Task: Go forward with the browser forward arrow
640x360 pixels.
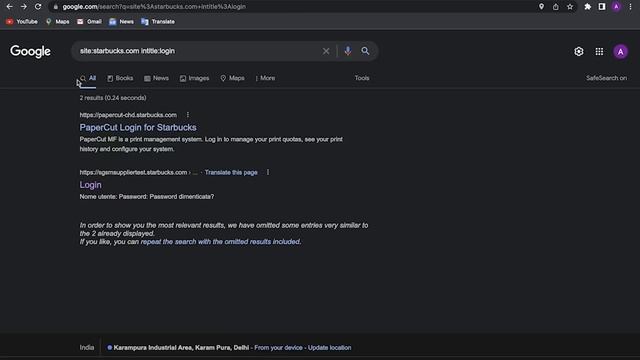Action: pyautogui.click(x=24, y=7)
